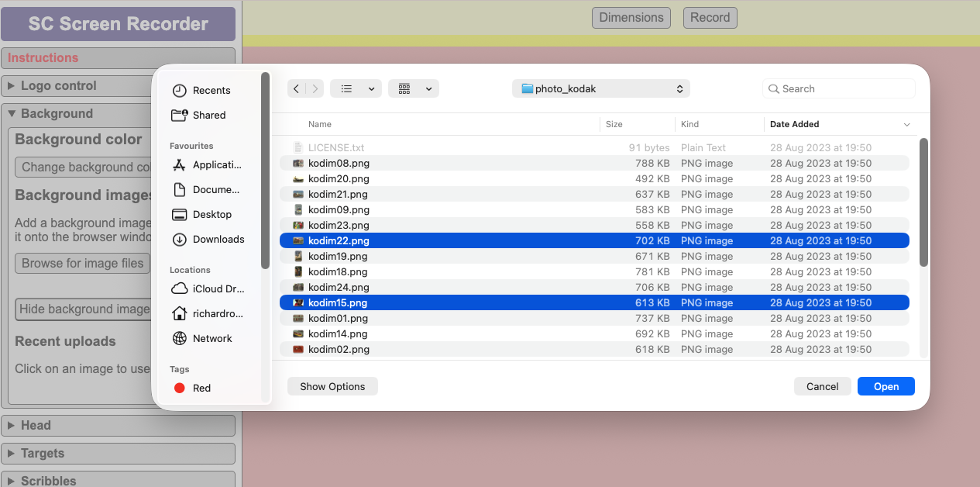Select Recents in the sidebar

209,90
